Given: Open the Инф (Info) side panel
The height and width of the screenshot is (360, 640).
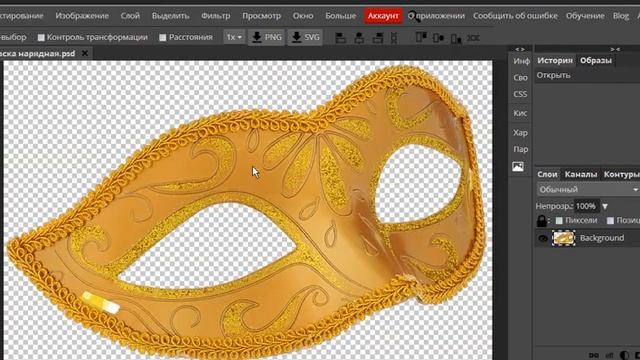Looking at the screenshot, I should pyautogui.click(x=521, y=61).
